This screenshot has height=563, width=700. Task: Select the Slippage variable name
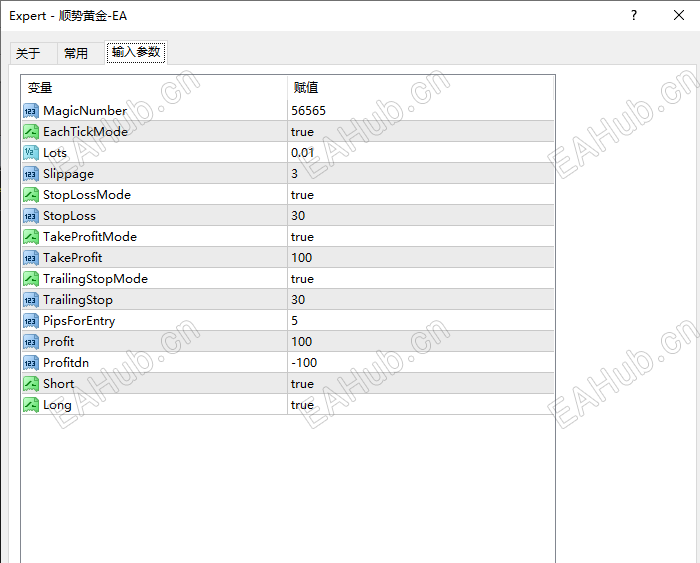(x=68, y=174)
